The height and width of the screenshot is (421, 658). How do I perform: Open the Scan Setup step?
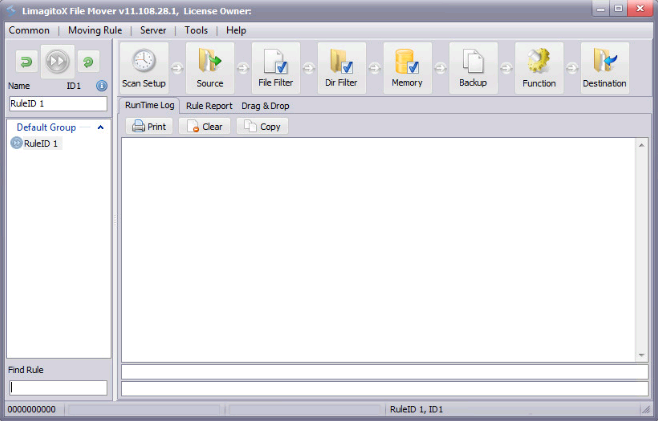(144, 68)
